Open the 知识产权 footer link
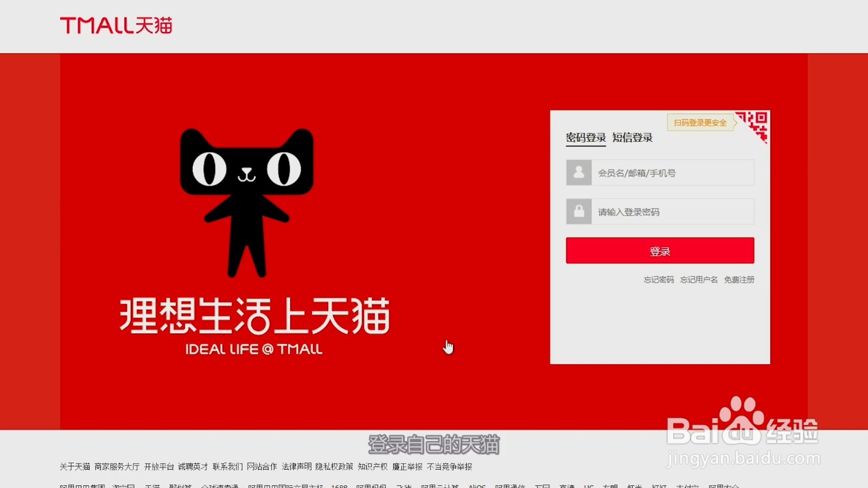Image resolution: width=868 pixels, height=488 pixels. (373, 467)
